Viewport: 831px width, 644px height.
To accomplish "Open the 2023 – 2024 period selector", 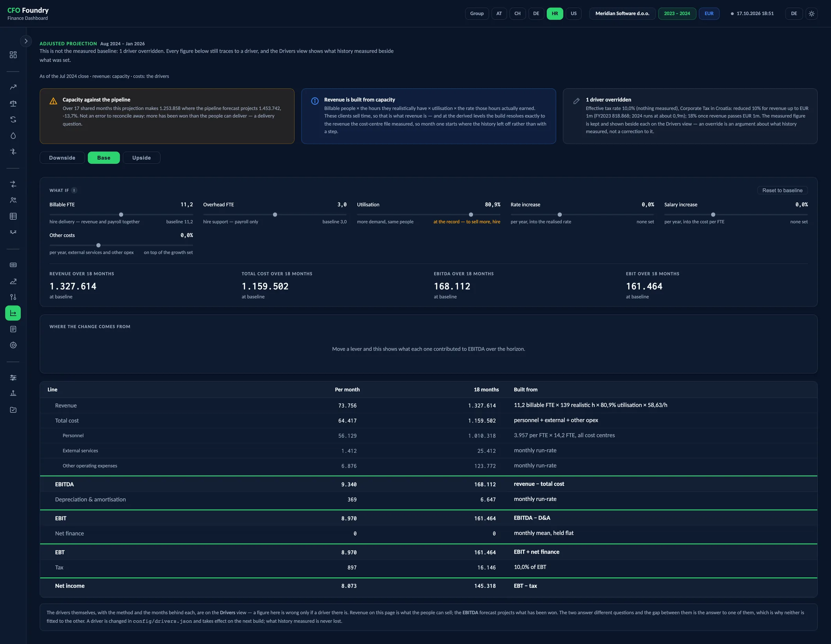I will [x=677, y=14].
